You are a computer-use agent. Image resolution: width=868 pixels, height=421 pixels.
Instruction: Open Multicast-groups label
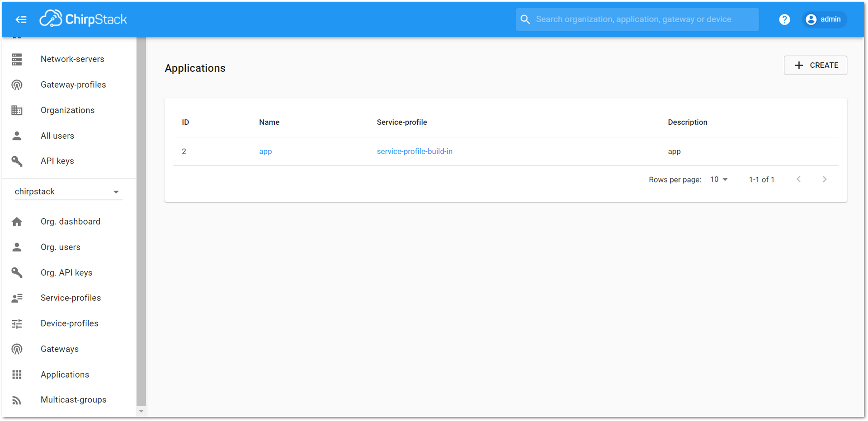pyautogui.click(x=74, y=400)
